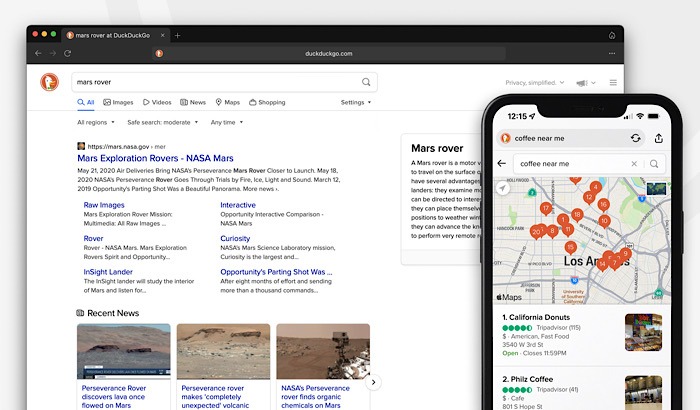
Task: Tap map pin number 17
Action: [x=546, y=209]
